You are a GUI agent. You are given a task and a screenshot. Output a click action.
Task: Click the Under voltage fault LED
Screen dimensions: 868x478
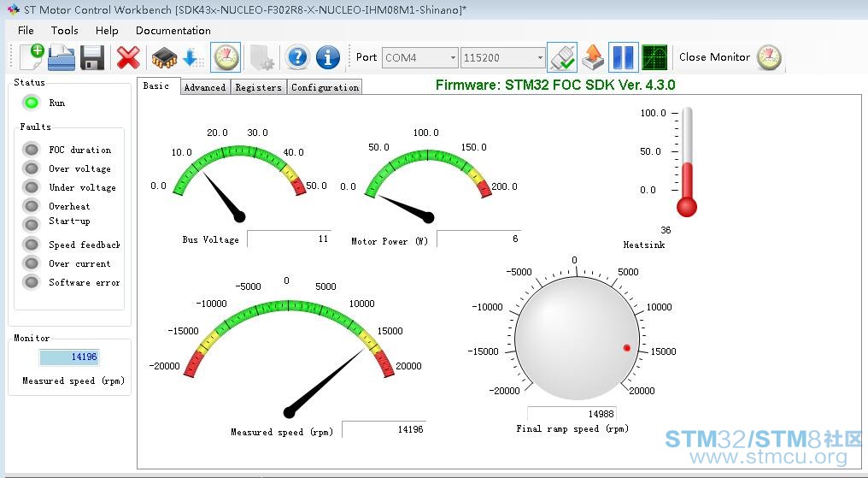pyautogui.click(x=31, y=187)
